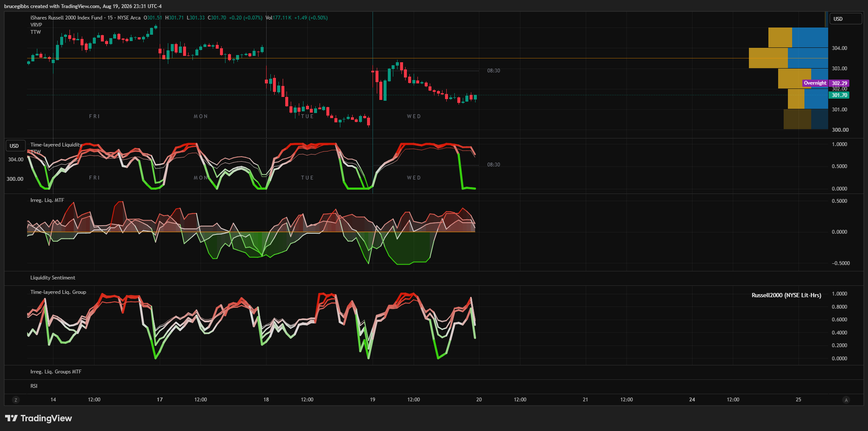The width and height of the screenshot is (868, 431).
Task: Click date 18 on the time axis
Action: click(266, 400)
